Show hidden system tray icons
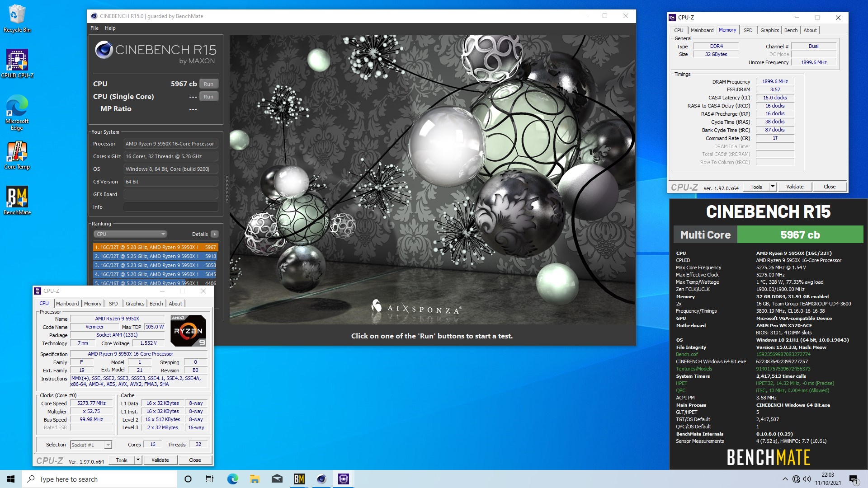868x488 pixels. click(785, 479)
